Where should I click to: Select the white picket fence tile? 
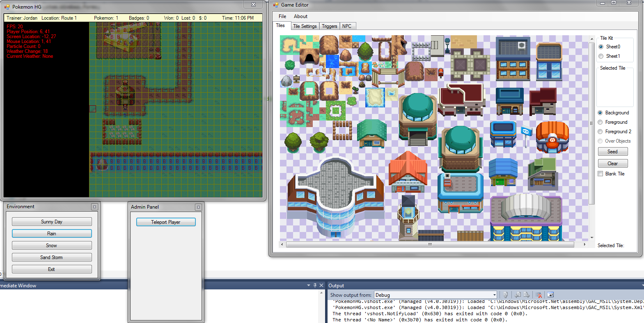click(x=421, y=51)
